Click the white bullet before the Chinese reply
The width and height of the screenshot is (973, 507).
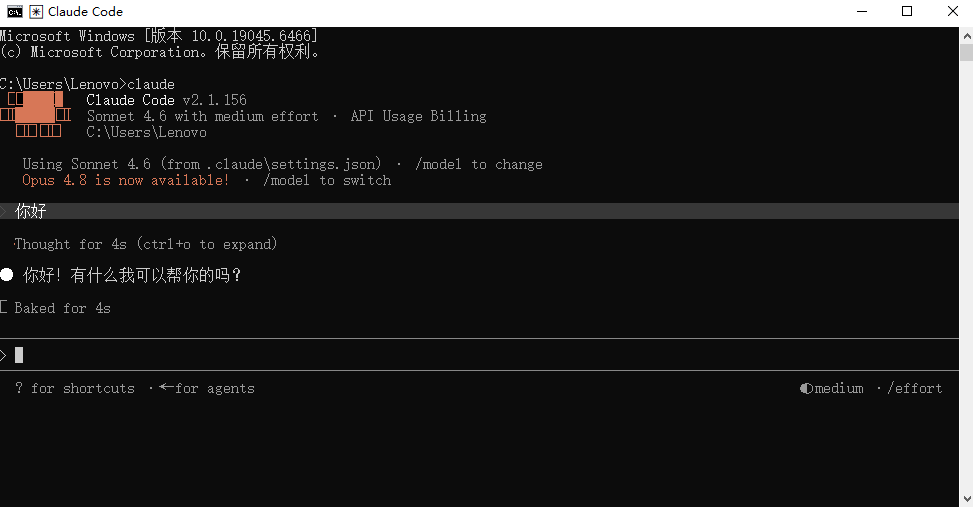click(7, 275)
